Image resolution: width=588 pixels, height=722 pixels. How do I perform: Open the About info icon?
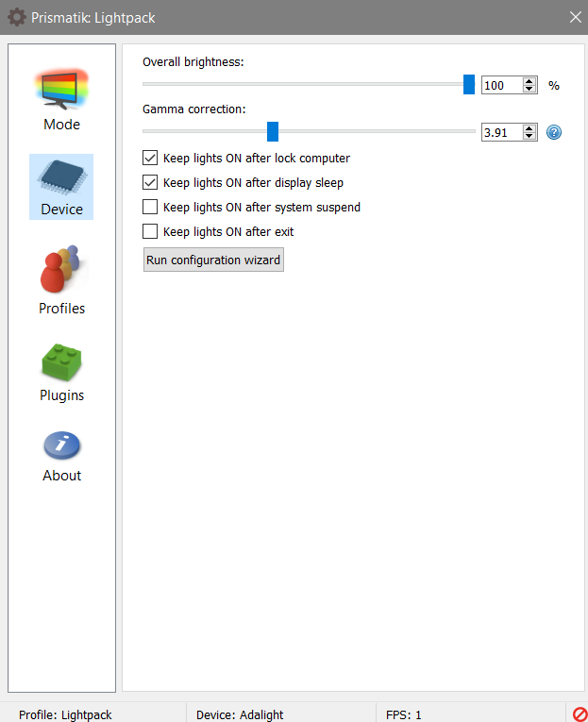tap(61, 445)
